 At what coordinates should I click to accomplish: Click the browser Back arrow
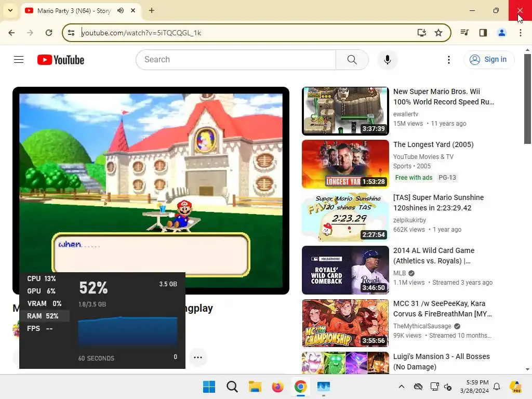(x=11, y=33)
